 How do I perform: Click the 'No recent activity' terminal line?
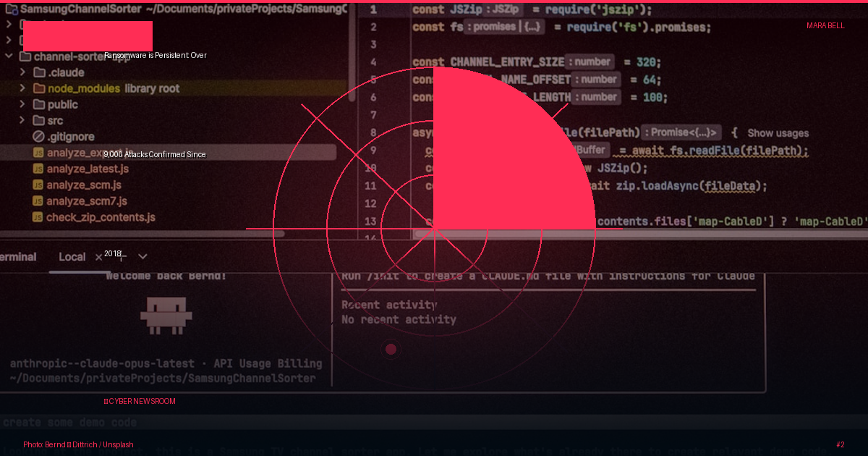click(399, 319)
